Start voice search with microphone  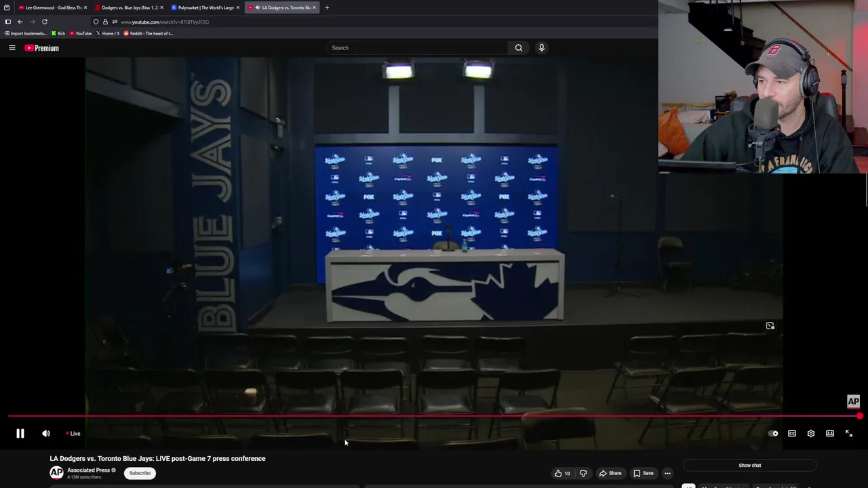542,48
